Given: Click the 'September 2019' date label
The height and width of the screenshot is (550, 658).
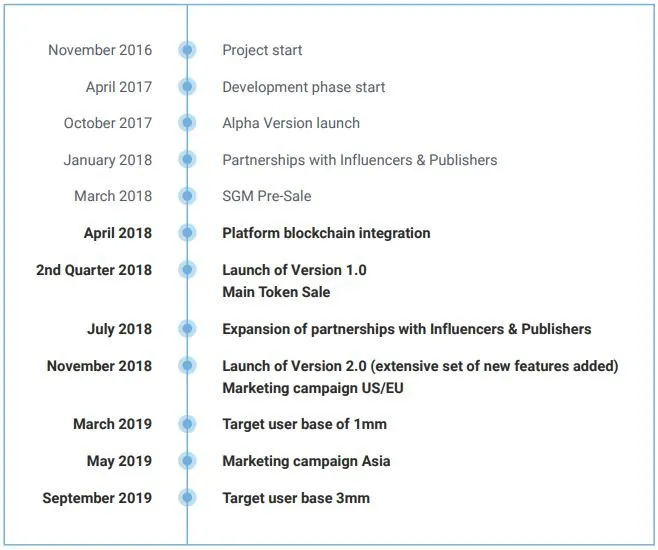Looking at the screenshot, I should click(x=97, y=498).
